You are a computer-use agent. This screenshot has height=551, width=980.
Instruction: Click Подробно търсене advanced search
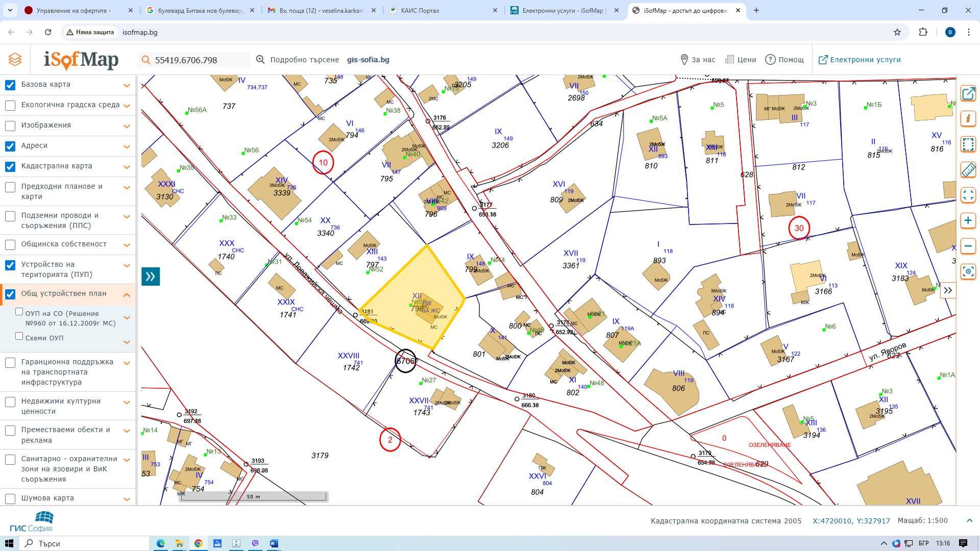(x=298, y=60)
